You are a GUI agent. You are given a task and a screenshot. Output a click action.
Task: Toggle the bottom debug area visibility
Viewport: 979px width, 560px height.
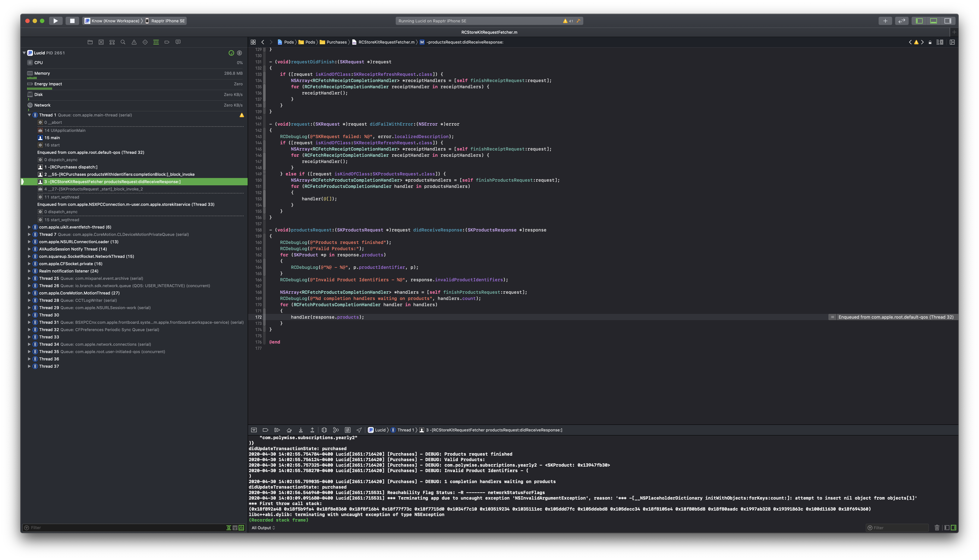934,21
